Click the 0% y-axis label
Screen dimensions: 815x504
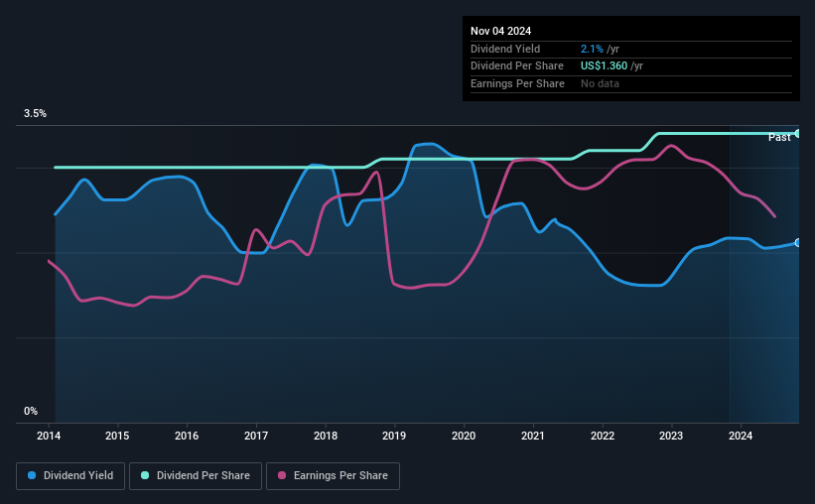31,411
